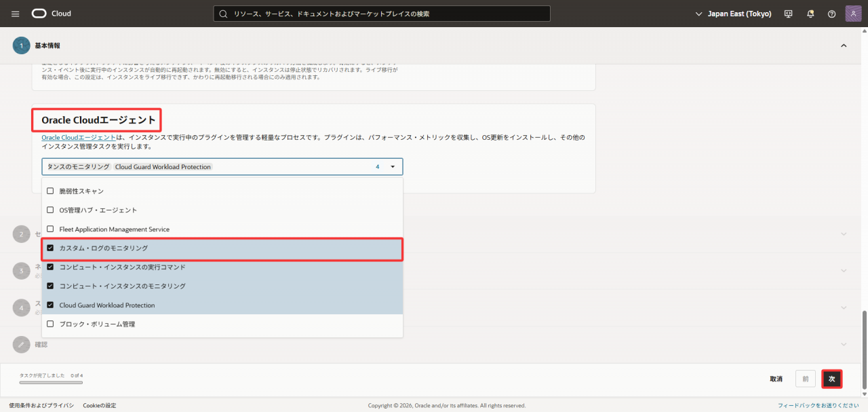Click the Oracle Cloudエージェント heading
The height and width of the screenshot is (412, 868).
[x=99, y=120]
